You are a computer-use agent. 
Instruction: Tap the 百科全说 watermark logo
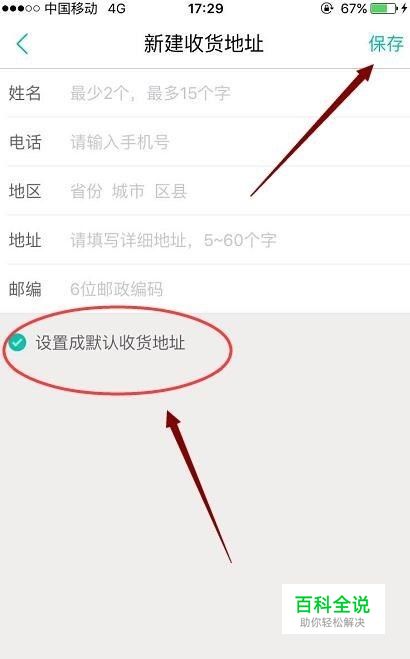click(x=333, y=609)
